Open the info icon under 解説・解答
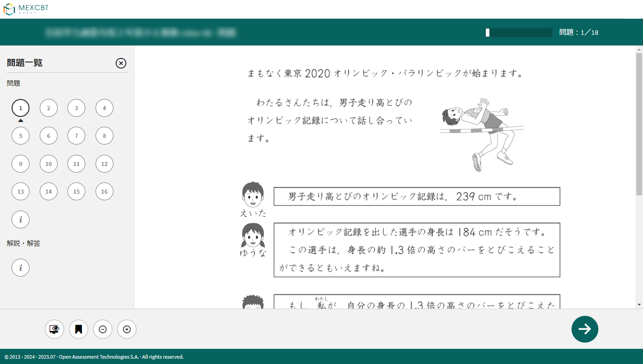Image resolution: width=643 pixels, height=364 pixels. pos(21,268)
